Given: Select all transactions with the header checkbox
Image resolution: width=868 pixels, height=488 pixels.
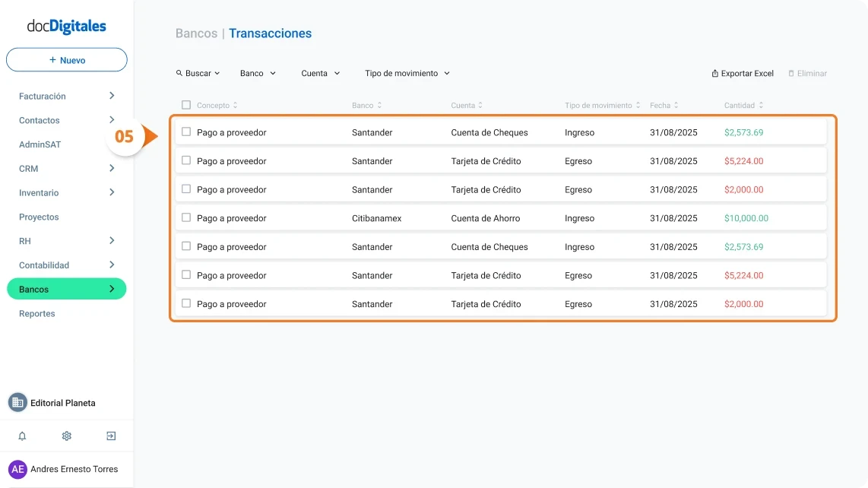Looking at the screenshot, I should point(185,105).
